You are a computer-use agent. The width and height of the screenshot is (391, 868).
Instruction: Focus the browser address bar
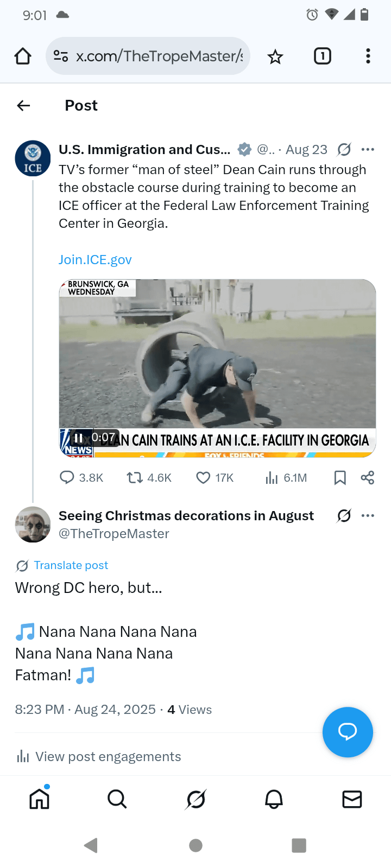coord(157,56)
